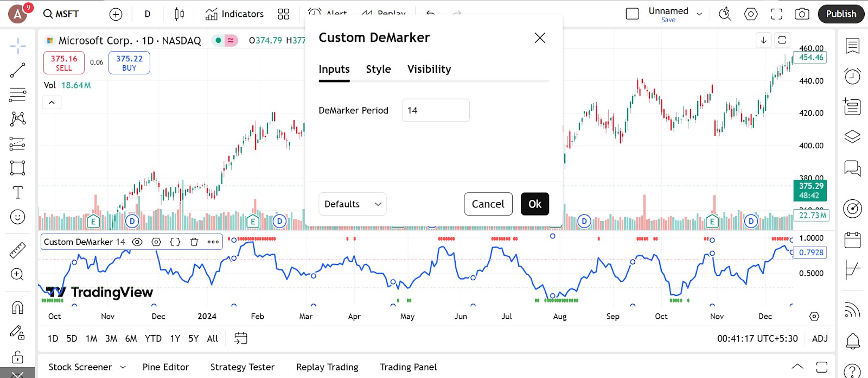Open the Unnamed layout dropdown arrow
The width and height of the screenshot is (868, 378).
click(699, 14)
